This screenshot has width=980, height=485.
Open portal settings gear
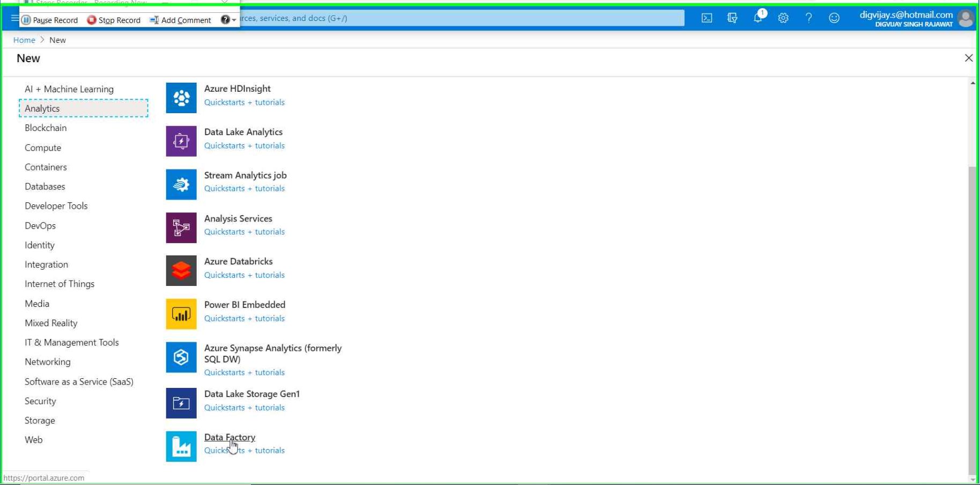coord(783,18)
